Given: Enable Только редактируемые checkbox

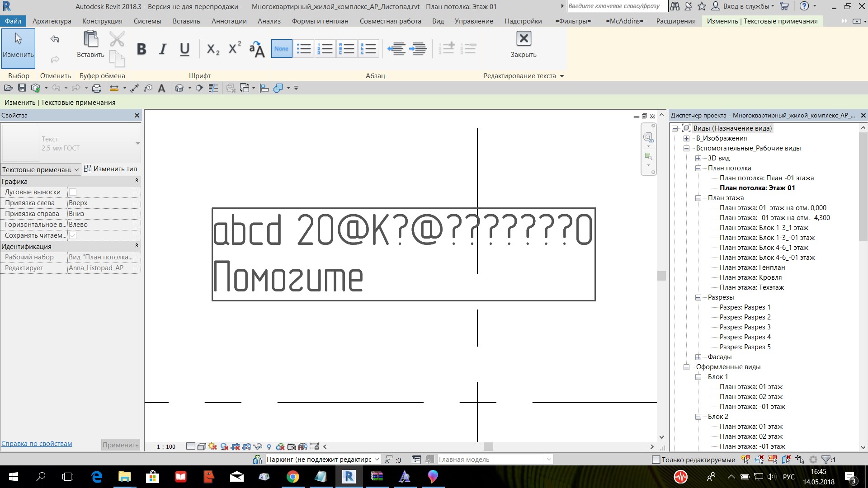Looking at the screenshot, I should pyautogui.click(x=656, y=460).
